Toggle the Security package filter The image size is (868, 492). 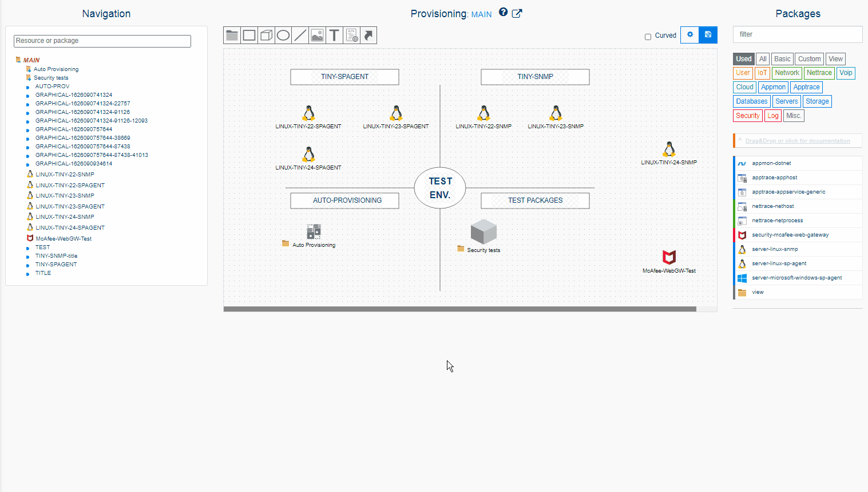747,116
